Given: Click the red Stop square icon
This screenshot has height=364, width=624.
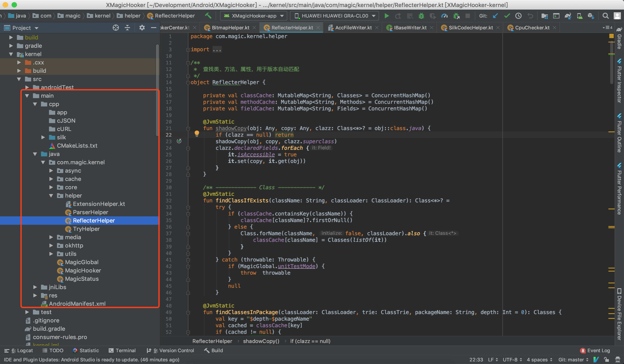Looking at the screenshot, I should click(x=467, y=16).
